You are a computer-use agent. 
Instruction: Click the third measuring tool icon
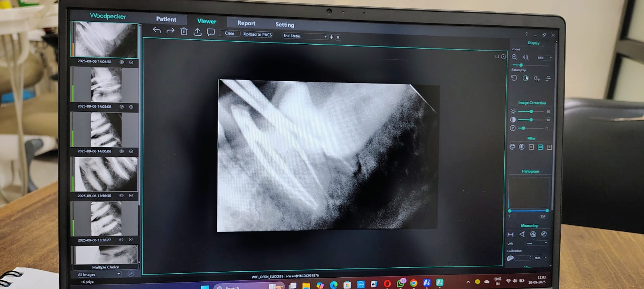(x=533, y=234)
